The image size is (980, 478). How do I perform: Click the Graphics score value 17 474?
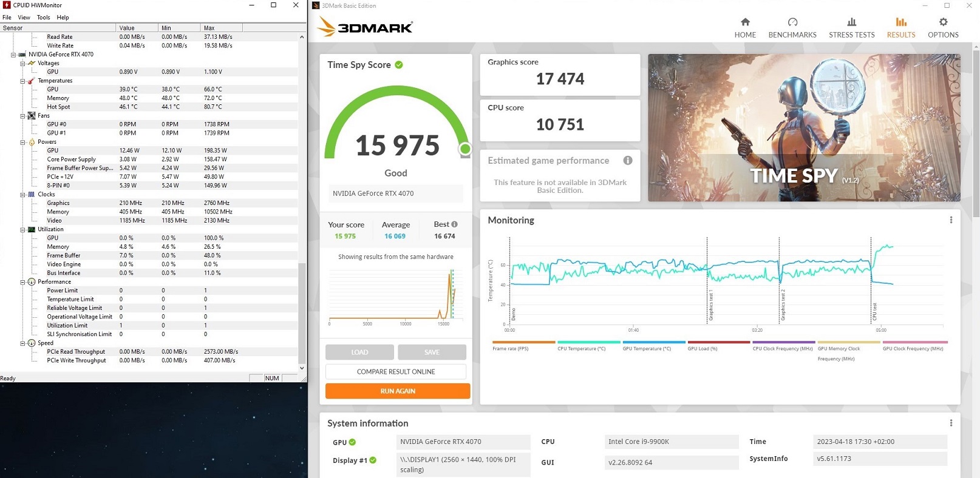point(560,79)
